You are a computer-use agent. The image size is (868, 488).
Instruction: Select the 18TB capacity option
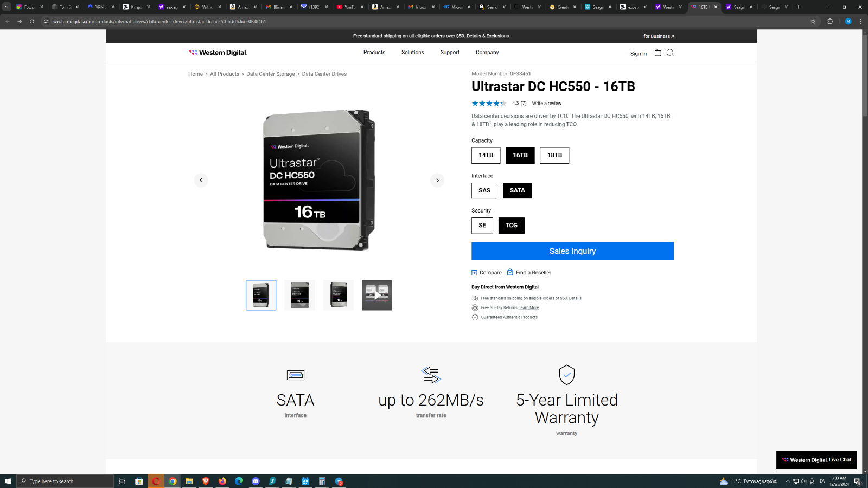pyautogui.click(x=554, y=156)
